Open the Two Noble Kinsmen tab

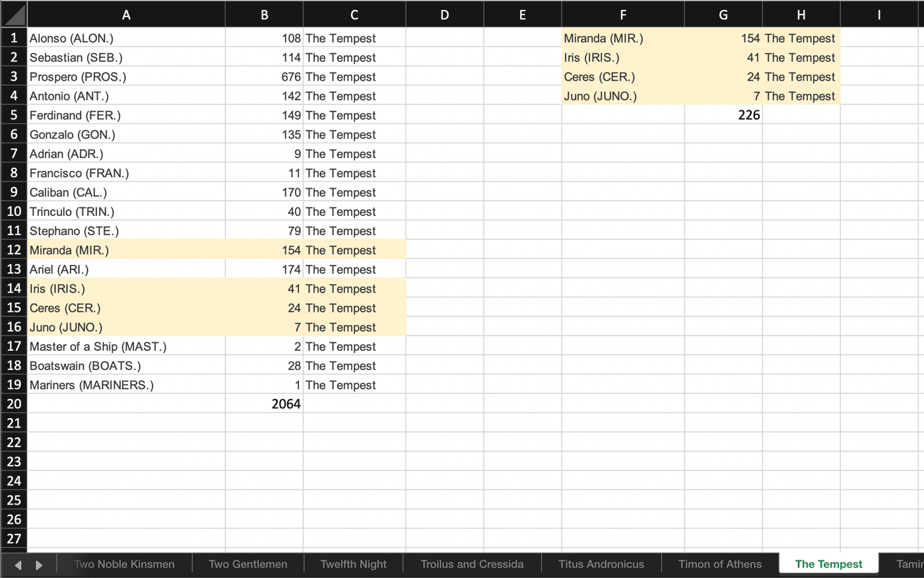coord(124,564)
